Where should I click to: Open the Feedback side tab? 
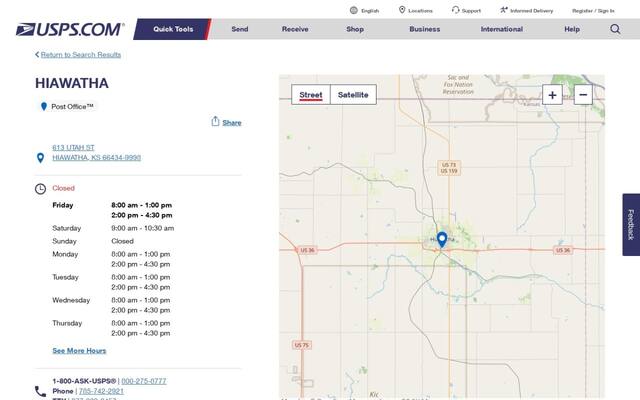click(x=631, y=224)
